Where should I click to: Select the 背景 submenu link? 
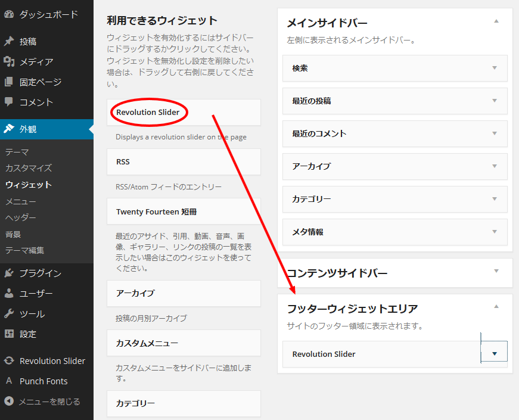click(13, 234)
